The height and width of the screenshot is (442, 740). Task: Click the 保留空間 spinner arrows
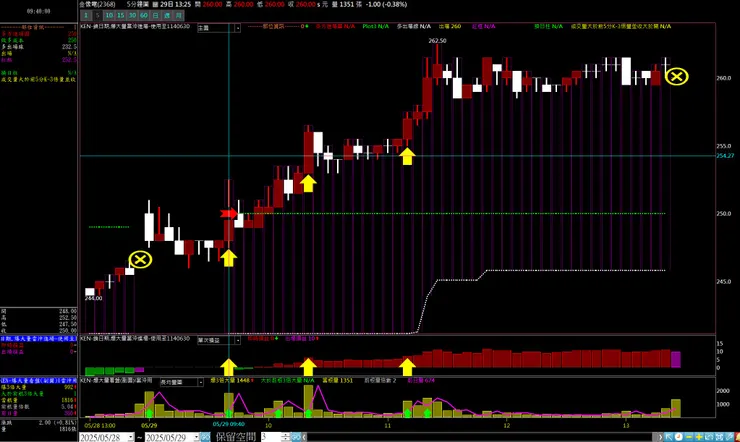pyautogui.click(x=286, y=437)
